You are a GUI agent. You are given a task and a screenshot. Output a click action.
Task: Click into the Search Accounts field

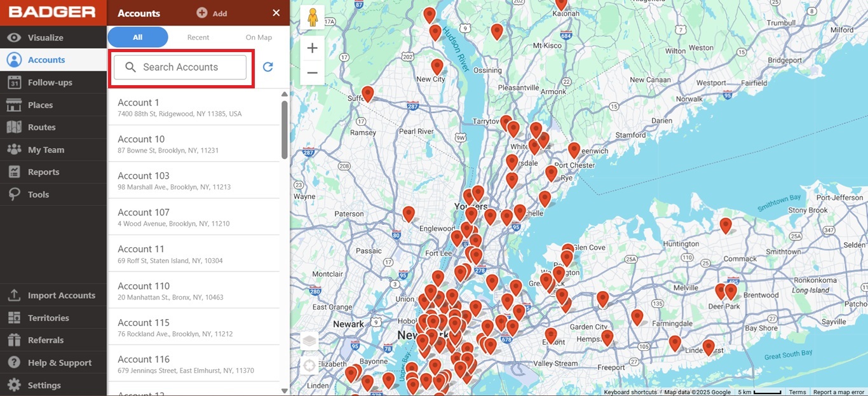pyautogui.click(x=180, y=67)
